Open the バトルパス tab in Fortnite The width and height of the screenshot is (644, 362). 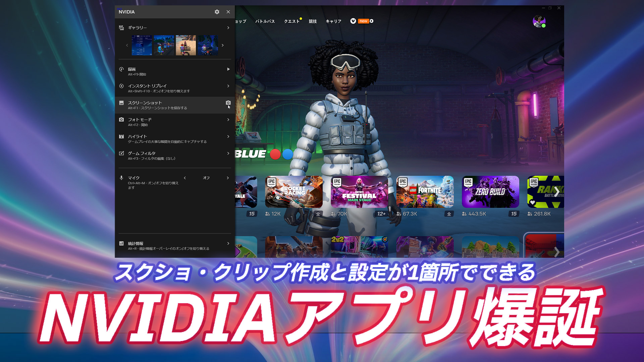(x=265, y=21)
